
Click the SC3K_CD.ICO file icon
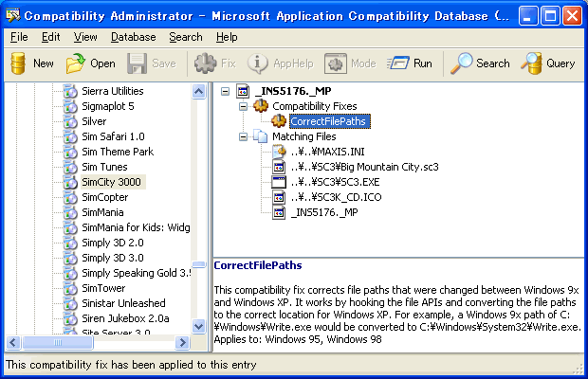click(279, 197)
